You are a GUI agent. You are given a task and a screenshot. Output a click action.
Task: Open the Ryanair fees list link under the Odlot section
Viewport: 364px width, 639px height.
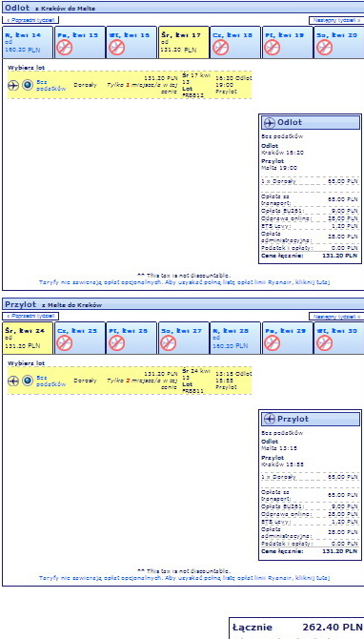185,281
